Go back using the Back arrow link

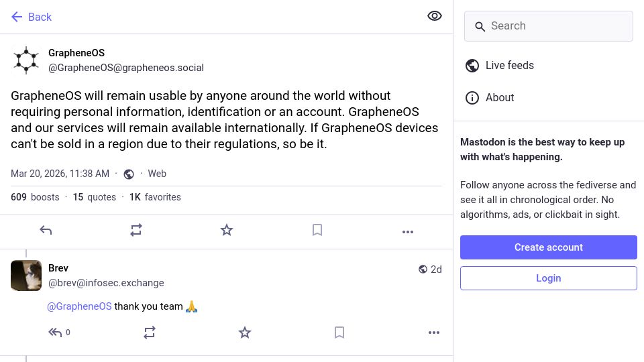[x=32, y=17]
